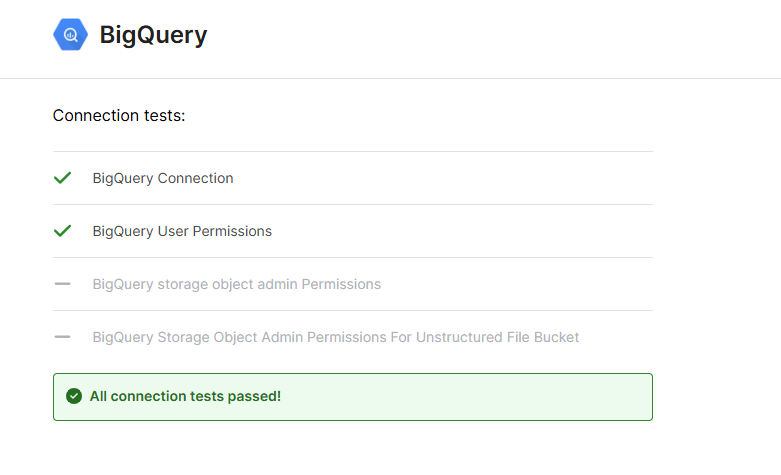
Task: Click the magnifier inside BigQuery logo
Action: point(71,35)
